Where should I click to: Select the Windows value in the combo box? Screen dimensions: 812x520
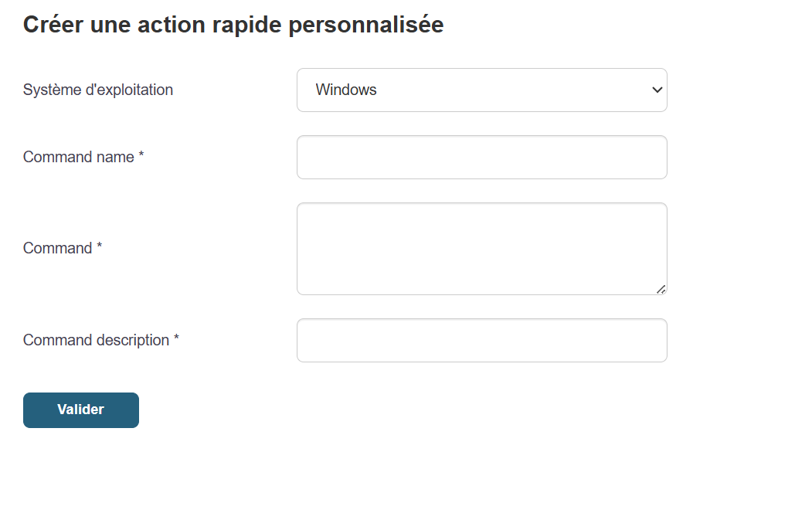346,90
